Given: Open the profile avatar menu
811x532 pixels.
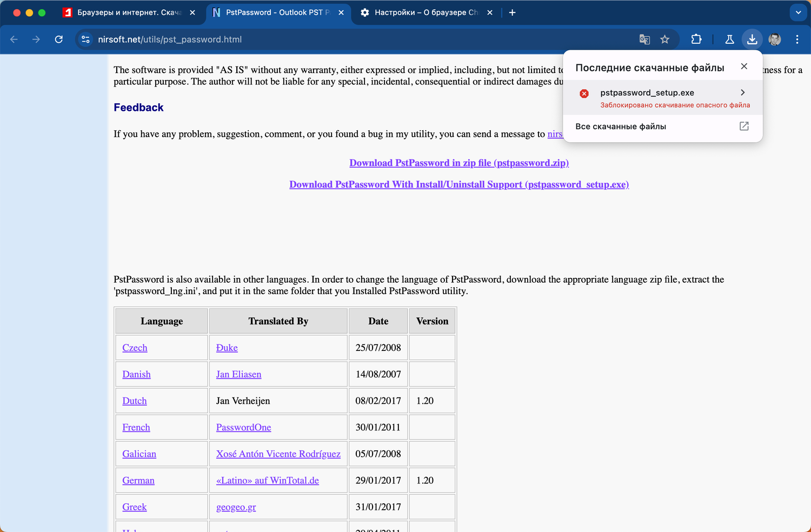Looking at the screenshot, I should pyautogui.click(x=775, y=39).
